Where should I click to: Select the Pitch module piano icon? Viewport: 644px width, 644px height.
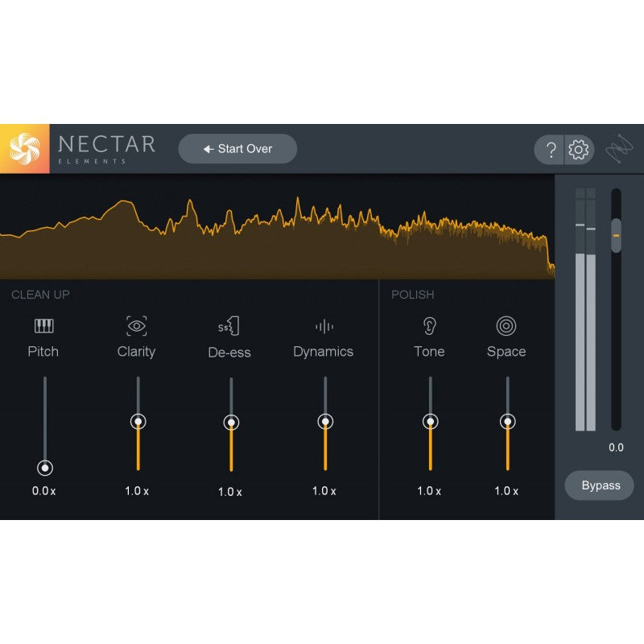[x=43, y=326]
